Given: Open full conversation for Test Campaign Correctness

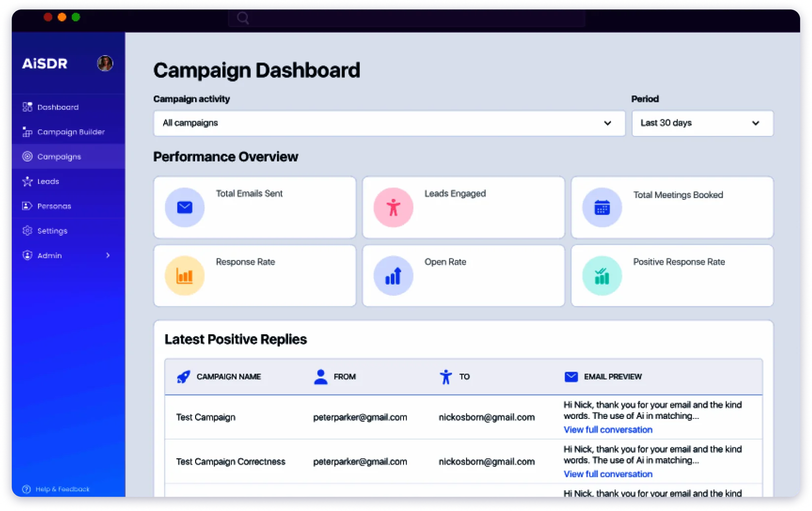Looking at the screenshot, I should pos(608,474).
